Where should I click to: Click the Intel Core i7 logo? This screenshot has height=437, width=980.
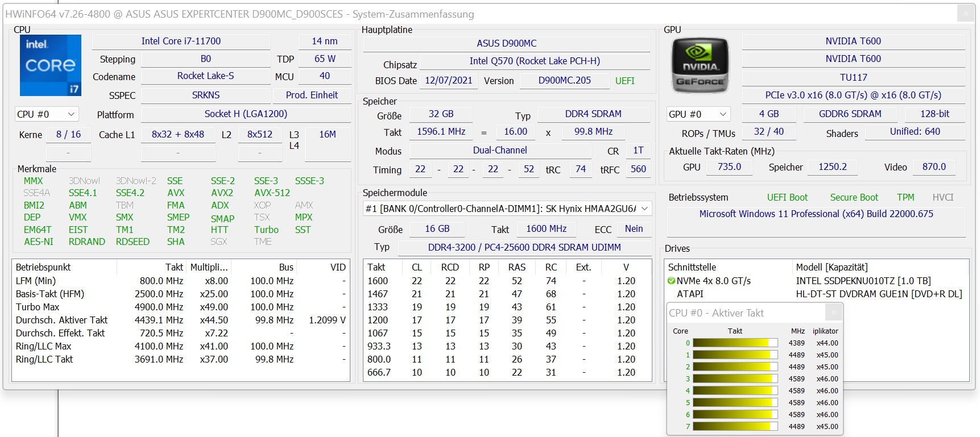tap(50, 65)
